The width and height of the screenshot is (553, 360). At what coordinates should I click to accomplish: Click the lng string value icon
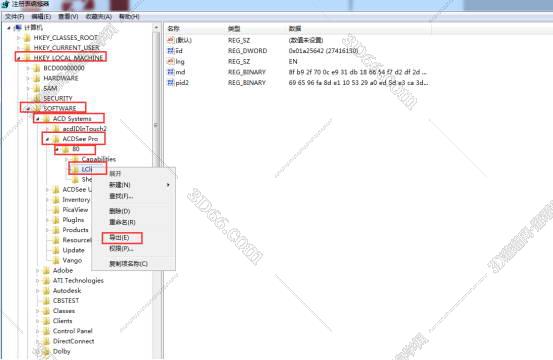171,61
